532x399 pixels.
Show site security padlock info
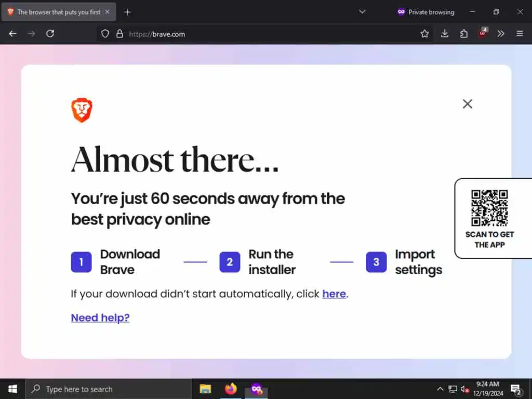119,34
